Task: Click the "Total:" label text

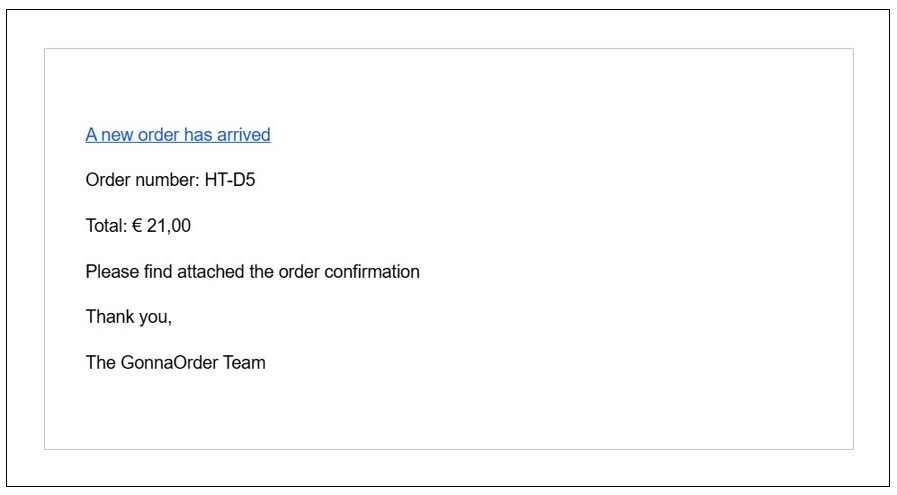Action: [106, 226]
